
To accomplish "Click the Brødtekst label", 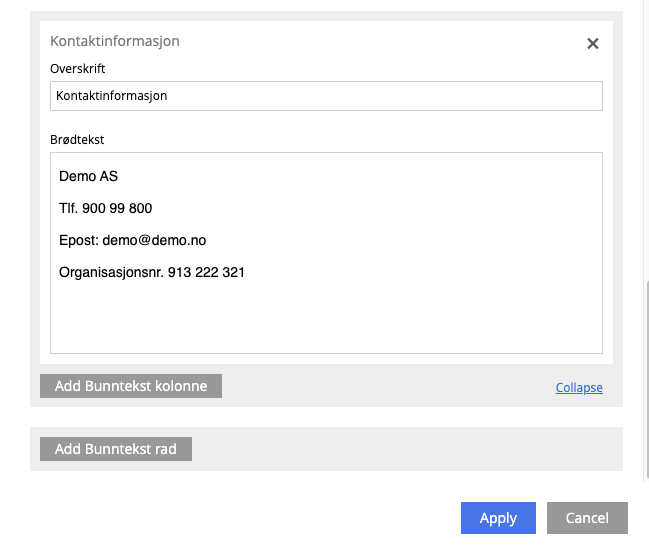I will click(x=77, y=140).
